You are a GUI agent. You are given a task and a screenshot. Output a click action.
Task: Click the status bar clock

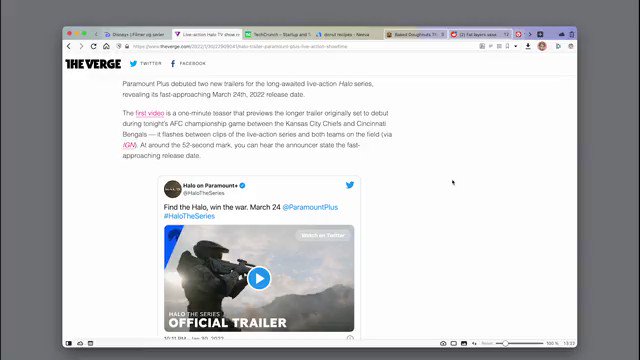(569, 343)
